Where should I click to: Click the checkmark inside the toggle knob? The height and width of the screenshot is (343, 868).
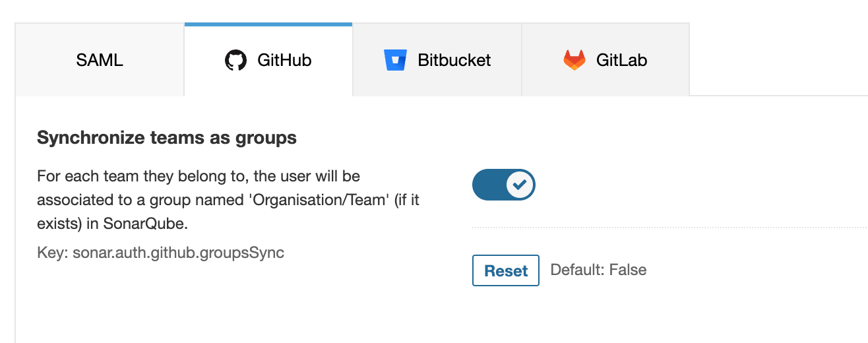pyautogui.click(x=520, y=185)
